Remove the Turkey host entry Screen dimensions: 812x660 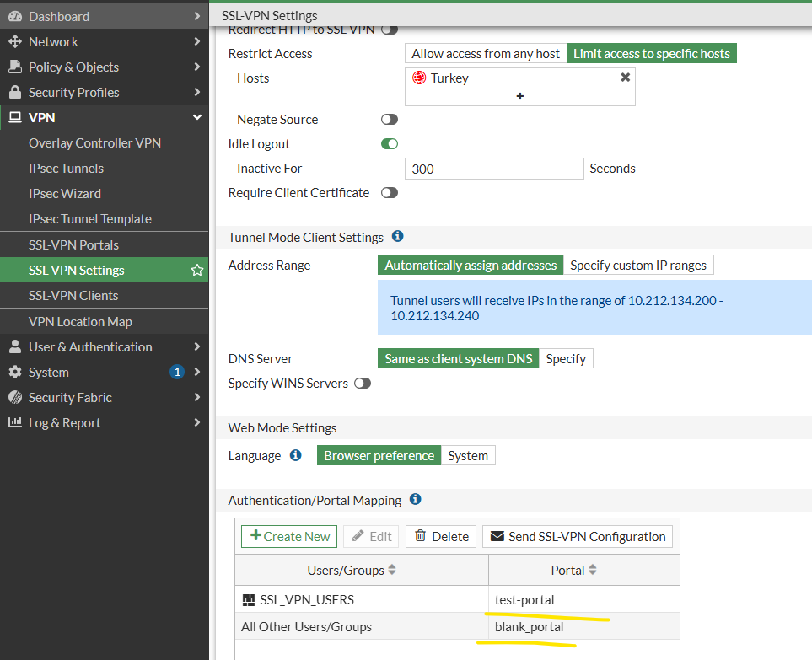(625, 78)
